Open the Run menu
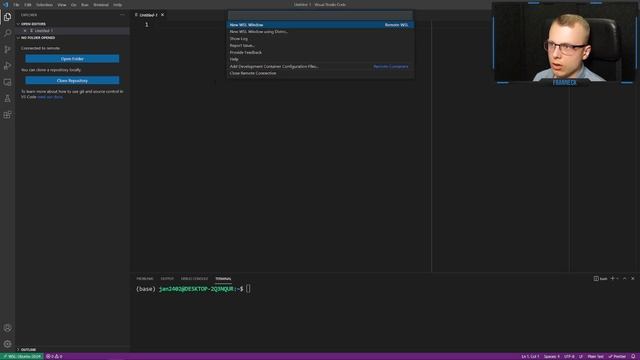This screenshot has height=360, width=640. coord(84,5)
